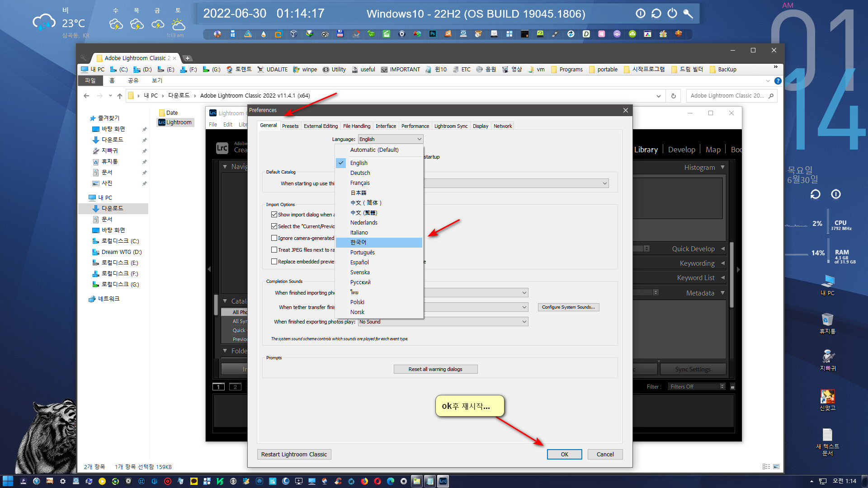Select the Lightroom file in Explorer
This screenshot has width=868, height=488.
(x=175, y=122)
